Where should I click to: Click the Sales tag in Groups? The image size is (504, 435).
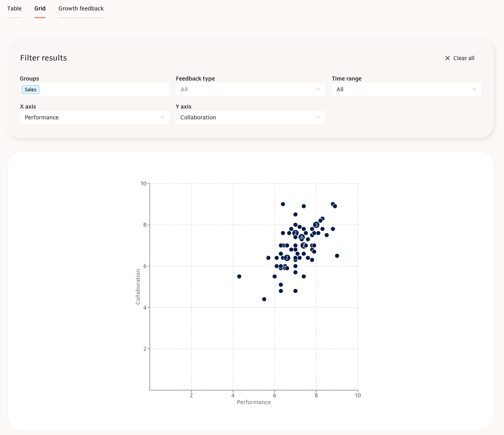[x=30, y=90]
